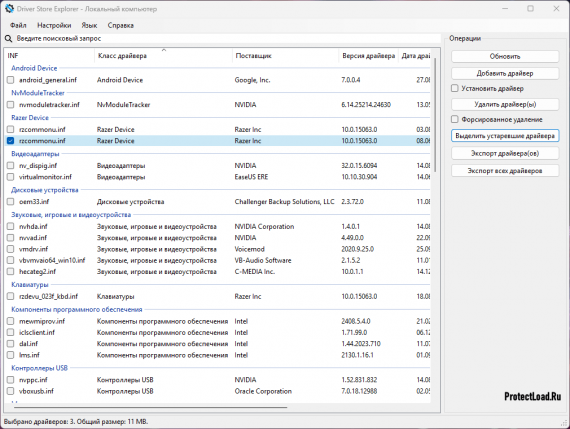Select the dal.inf row
The width and height of the screenshot is (570, 429).
click(218, 344)
